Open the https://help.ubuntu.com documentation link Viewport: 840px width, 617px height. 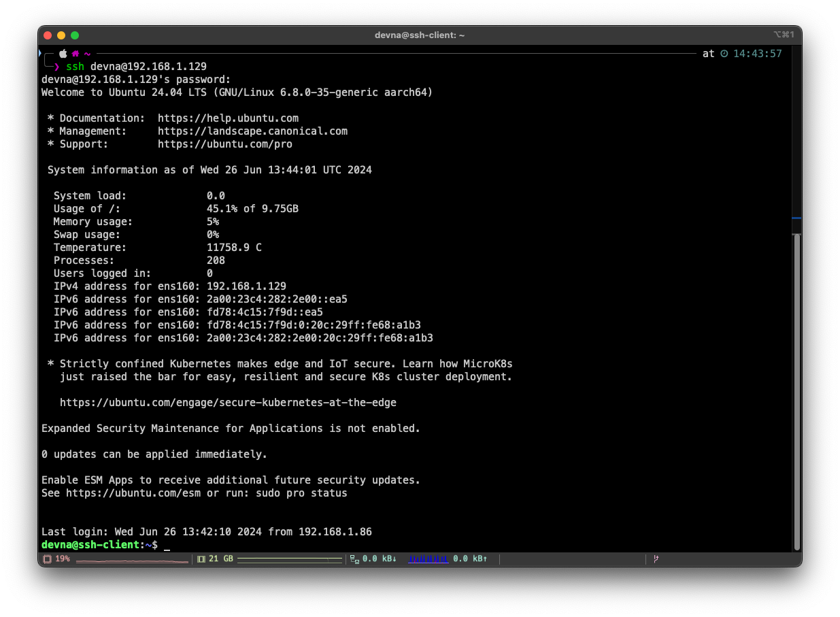[x=228, y=118]
